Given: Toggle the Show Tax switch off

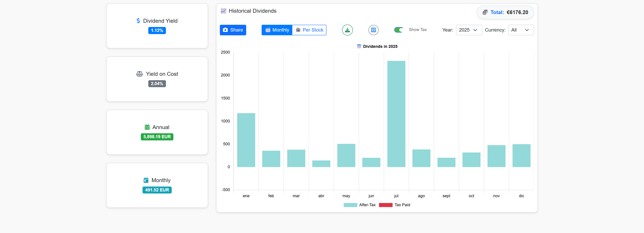Looking at the screenshot, I should point(399,30).
